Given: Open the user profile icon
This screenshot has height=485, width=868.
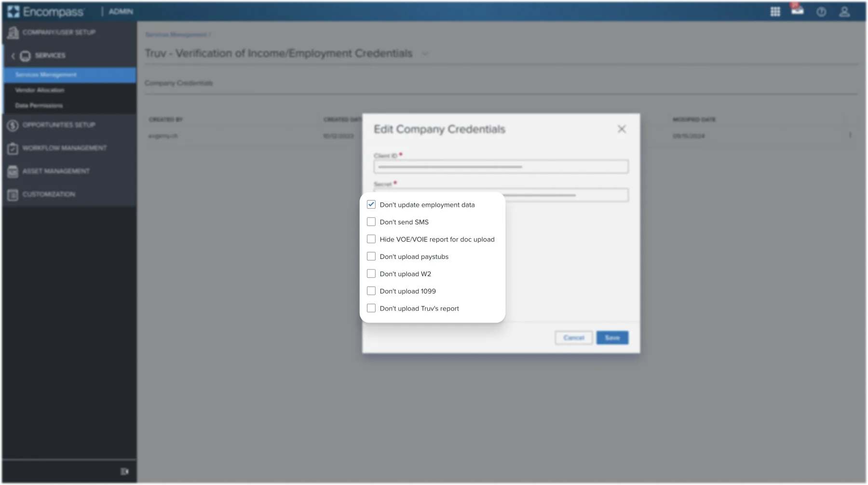Looking at the screenshot, I should tap(844, 12).
